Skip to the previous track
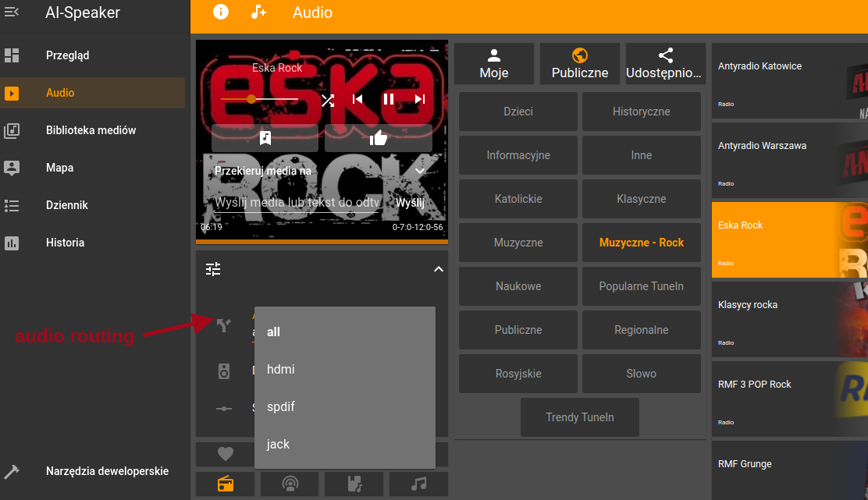The height and width of the screenshot is (500, 868). pyautogui.click(x=358, y=99)
